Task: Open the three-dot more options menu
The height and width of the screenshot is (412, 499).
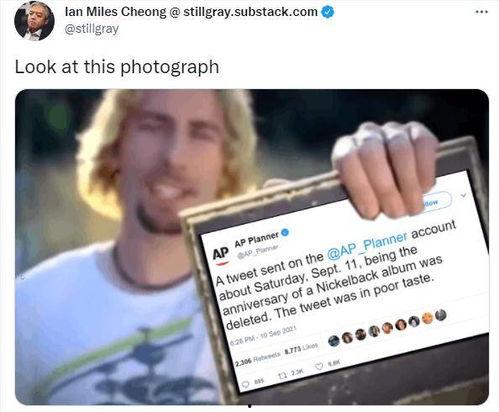Action: 482,12
